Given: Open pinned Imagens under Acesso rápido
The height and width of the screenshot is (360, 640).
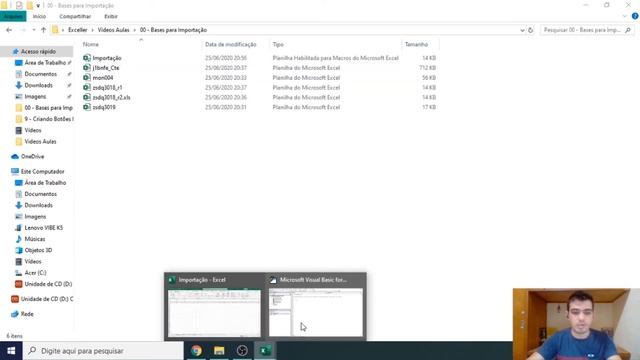Looking at the screenshot, I should coord(35,97).
